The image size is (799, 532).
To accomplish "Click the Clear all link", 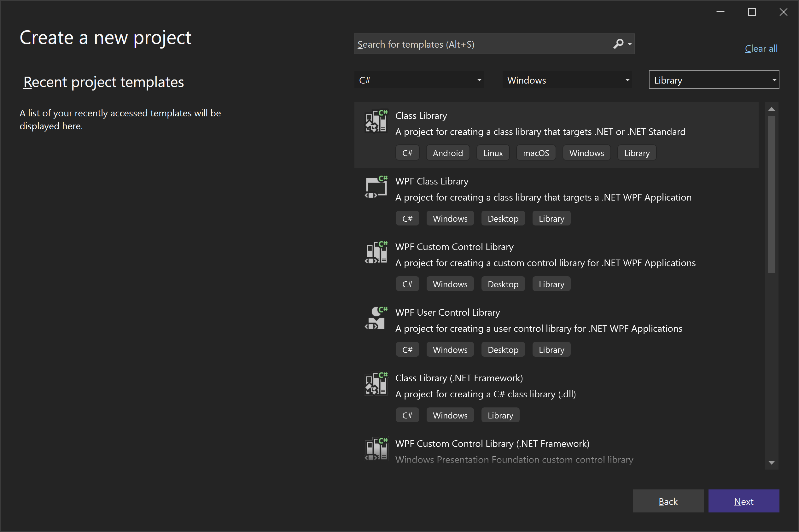I will click(x=761, y=49).
